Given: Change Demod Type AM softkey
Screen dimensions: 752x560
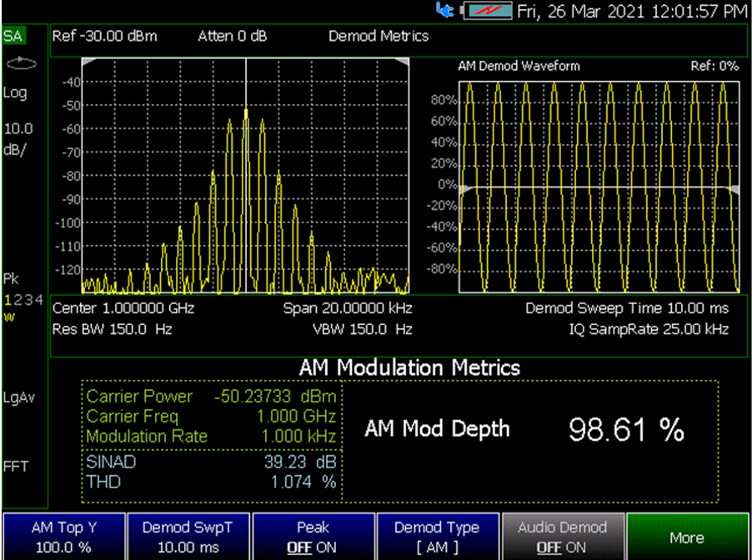Looking at the screenshot, I should click(x=438, y=537).
